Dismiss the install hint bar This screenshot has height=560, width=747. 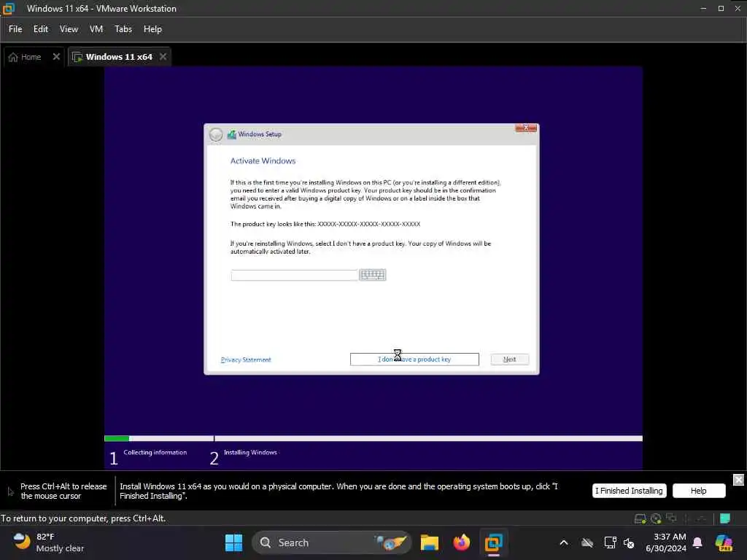click(738, 480)
